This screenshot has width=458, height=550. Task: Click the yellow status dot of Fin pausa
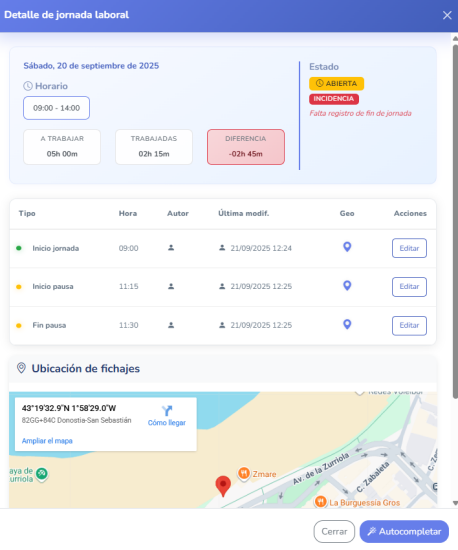[x=19, y=326]
